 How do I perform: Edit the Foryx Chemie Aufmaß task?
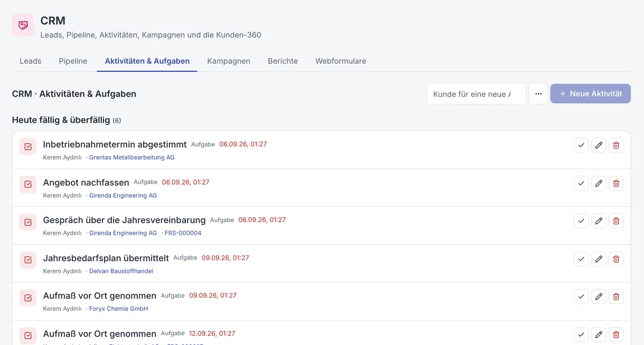click(x=599, y=296)
